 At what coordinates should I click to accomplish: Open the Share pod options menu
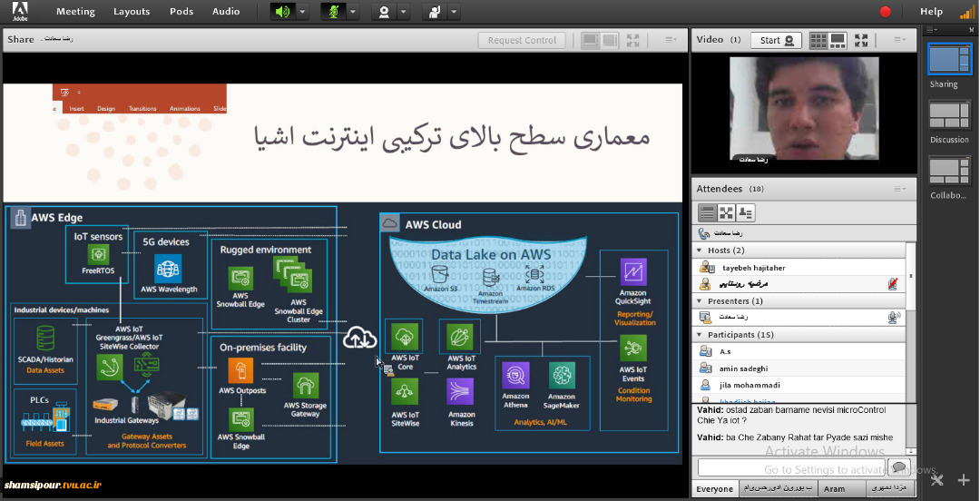click(x=671, y=40)
